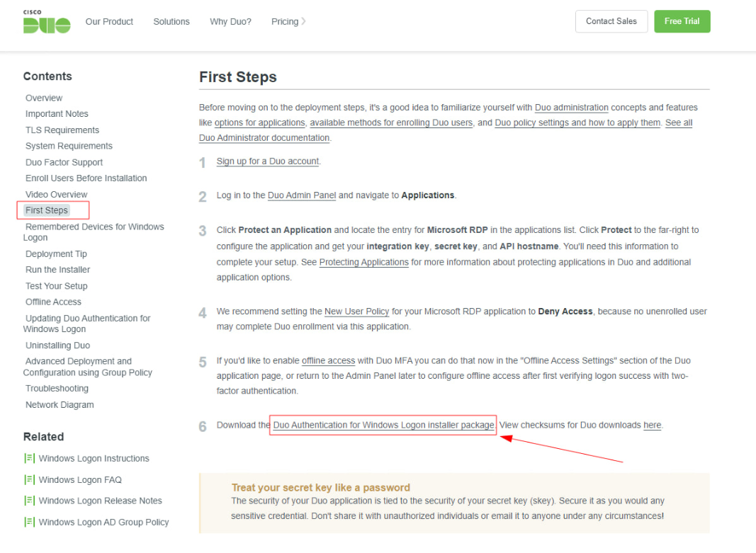756x553 pixels.
Task: Open the Duo Admin Panel link
Action: pos(302,195)
